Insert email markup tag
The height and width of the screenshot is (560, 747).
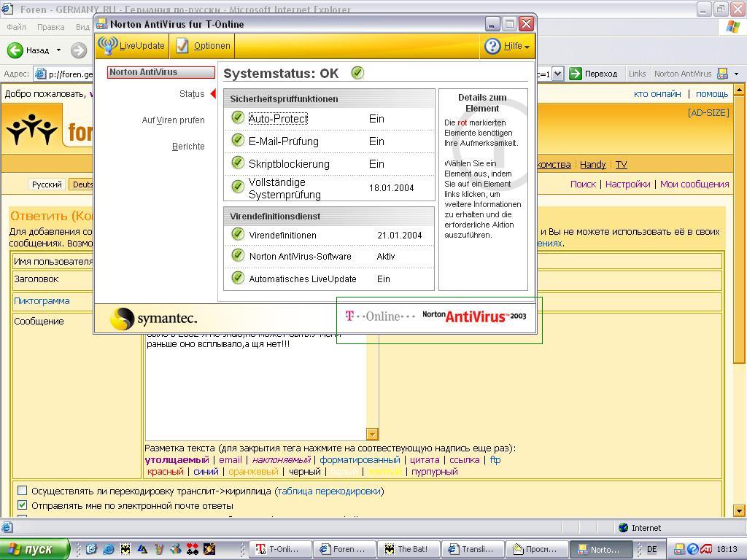click(x=230, y=460)
